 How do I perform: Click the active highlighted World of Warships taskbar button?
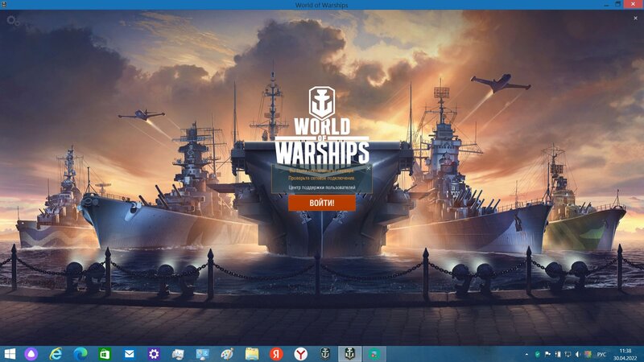[350, 354]
